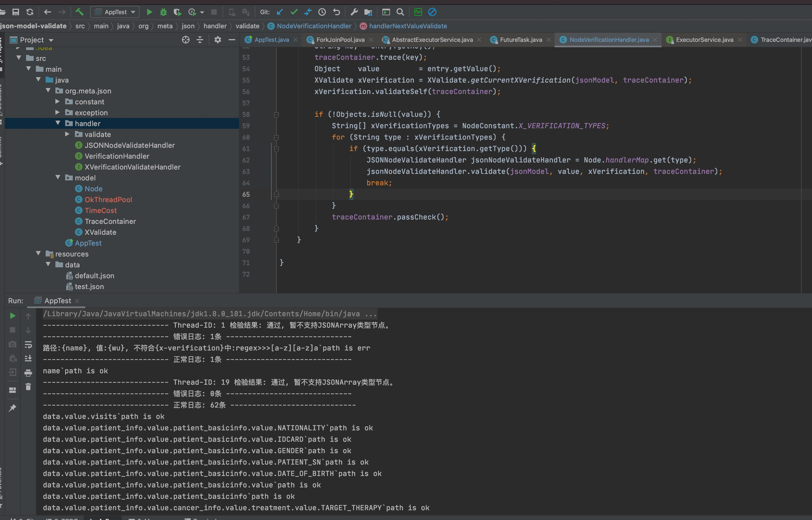
Task: Collapse the model folder
Action: click(x=58, y=177)
